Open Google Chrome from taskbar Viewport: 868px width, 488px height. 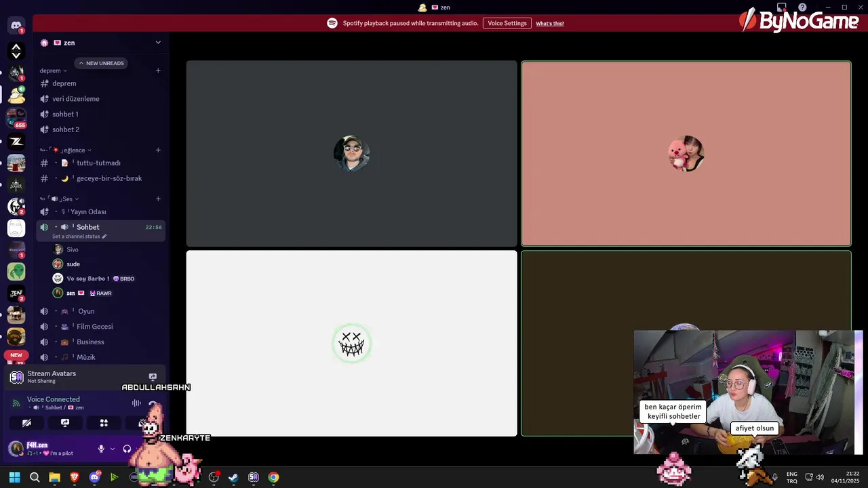tap(273, 477)
